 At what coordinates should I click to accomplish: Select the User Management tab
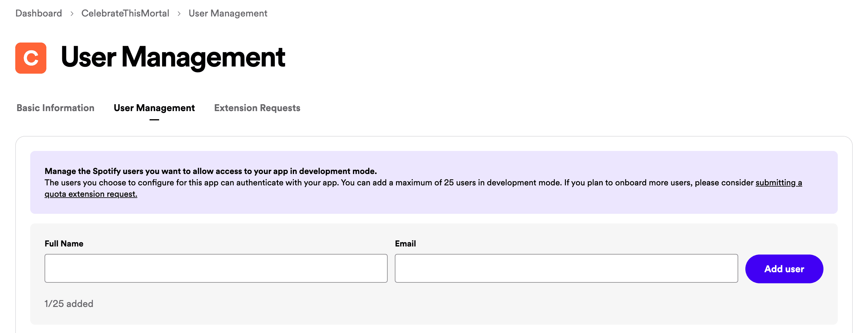point(154,108)
